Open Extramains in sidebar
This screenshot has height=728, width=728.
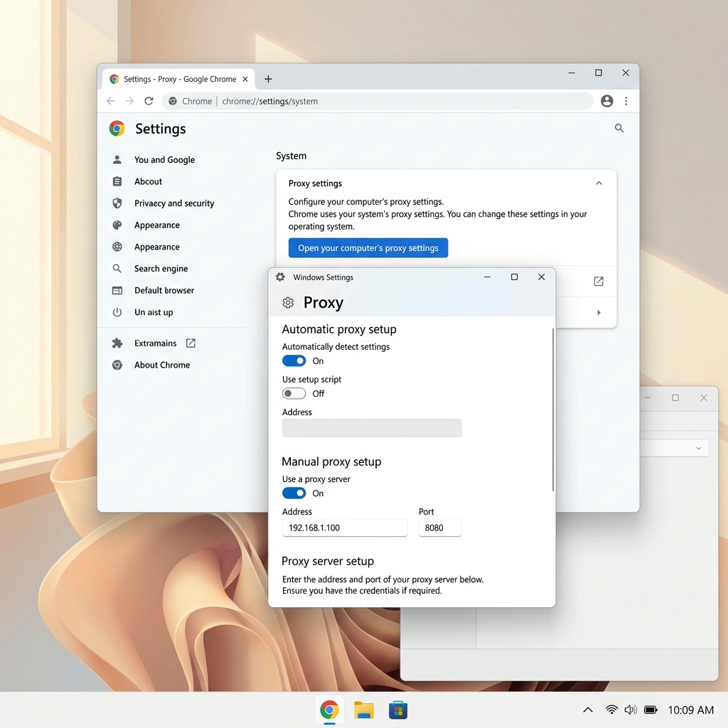point(156,343)
